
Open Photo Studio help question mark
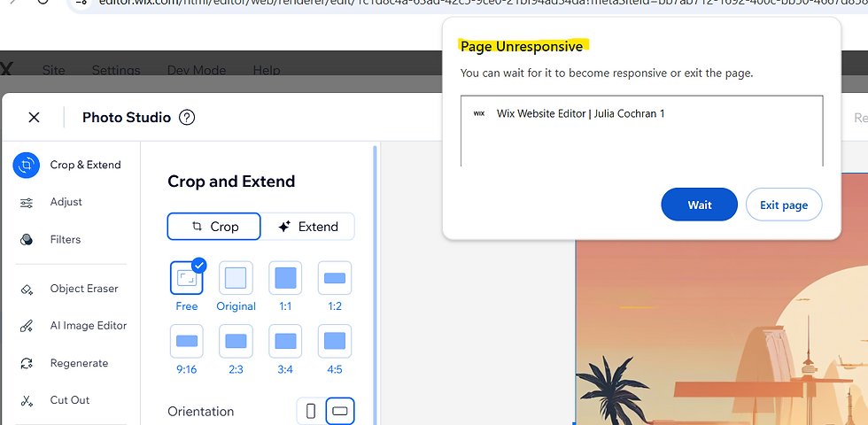pos(187,117)
